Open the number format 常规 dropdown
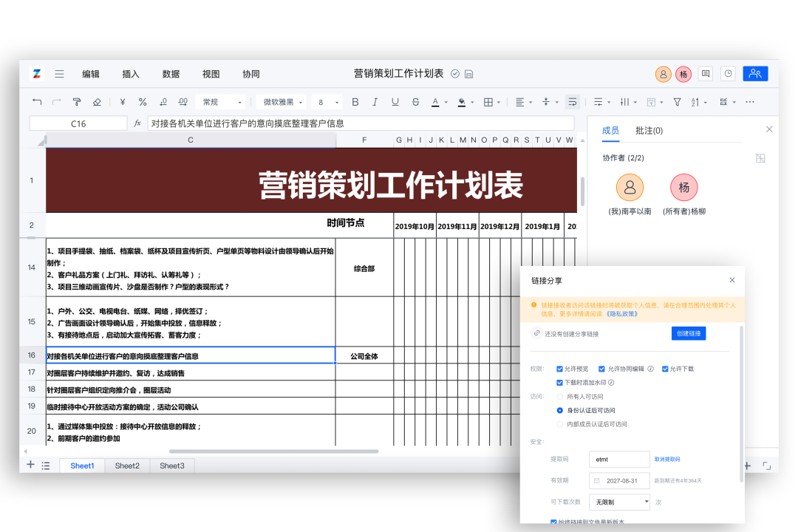The width and height of the screenshot is (798, 532). click(x=222, y=102)
